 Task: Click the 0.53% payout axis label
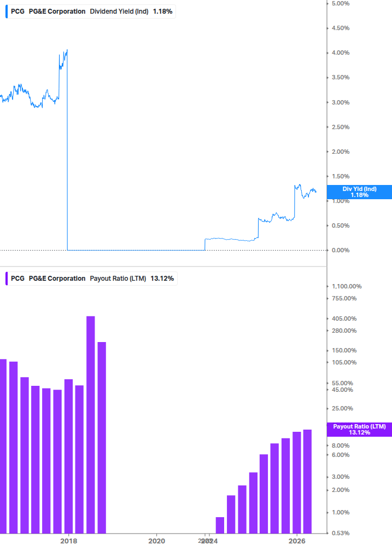click(341, 533)
